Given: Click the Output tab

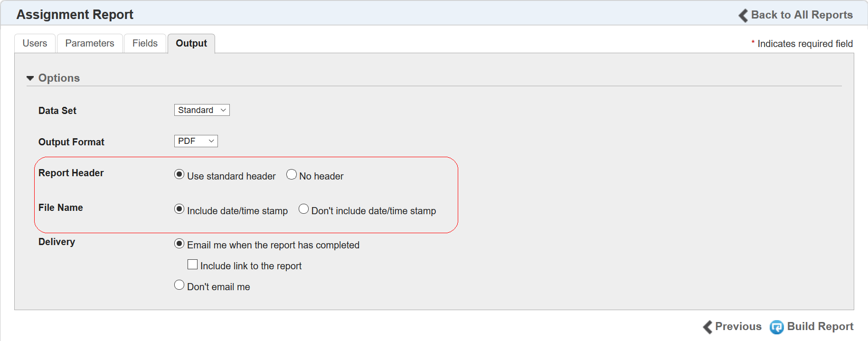Looking at the screenshot, I should (191, 43).
